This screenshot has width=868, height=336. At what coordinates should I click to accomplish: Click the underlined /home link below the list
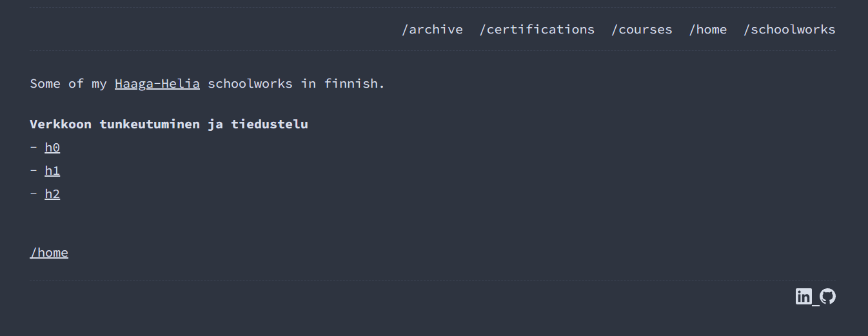49,253
